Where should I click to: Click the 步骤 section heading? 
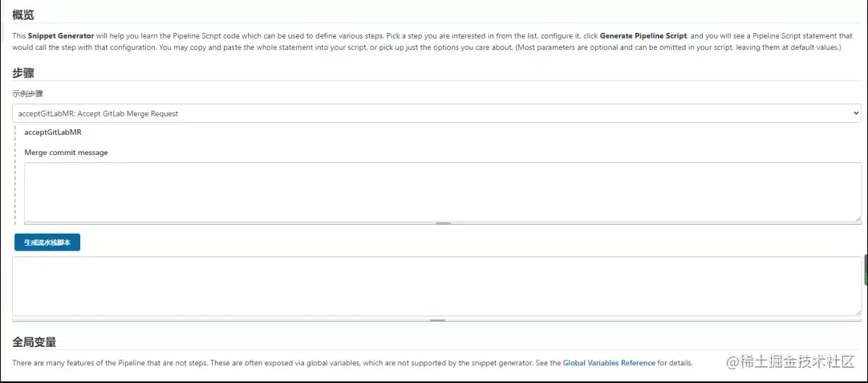click(x=24, y=73)
